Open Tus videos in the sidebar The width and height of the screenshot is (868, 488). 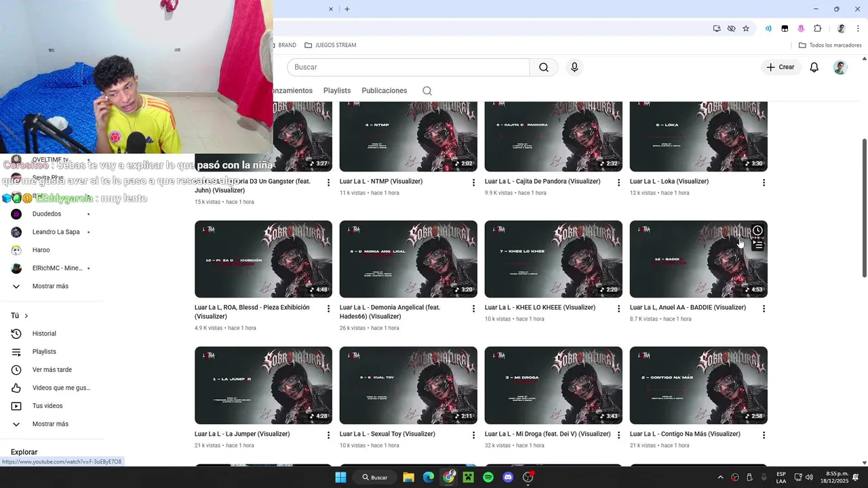pyautogui.click(x=46, y=406)
